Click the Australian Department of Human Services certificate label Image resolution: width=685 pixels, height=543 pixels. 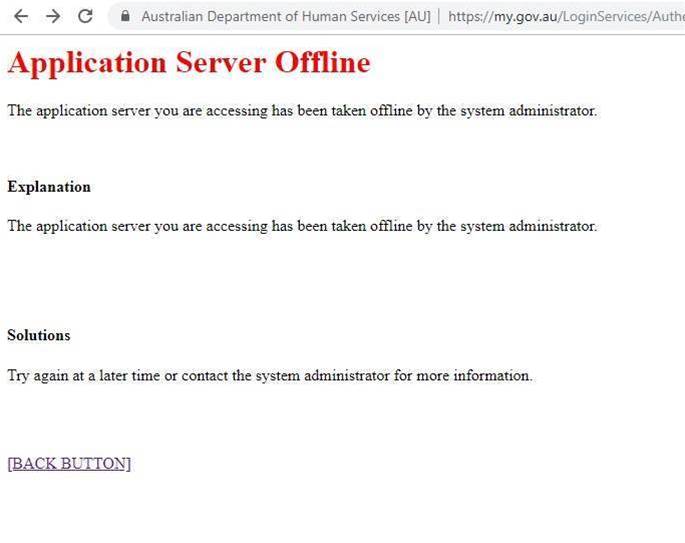pyautogui.click(x=286, y=17)
